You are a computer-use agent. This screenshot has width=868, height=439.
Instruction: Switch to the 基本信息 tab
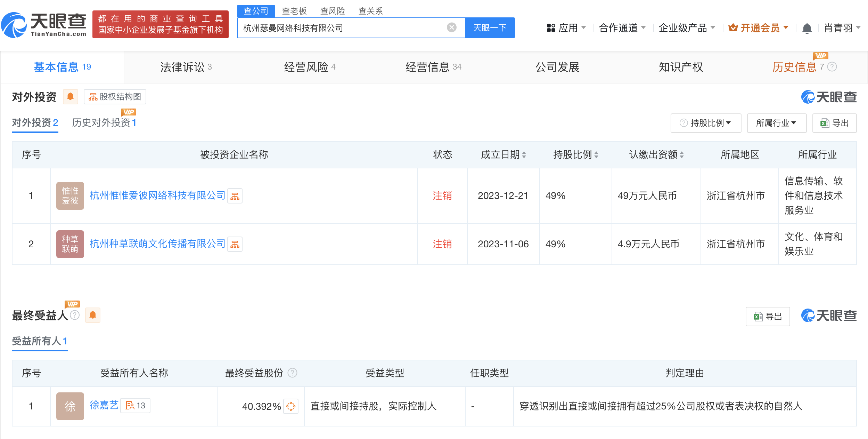coord(63,67)
